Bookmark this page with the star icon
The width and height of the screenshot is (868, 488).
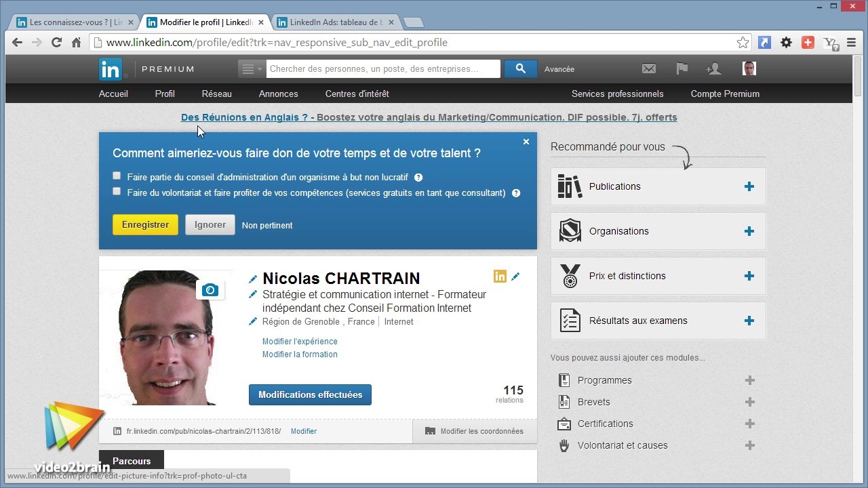tap(743, 42)
